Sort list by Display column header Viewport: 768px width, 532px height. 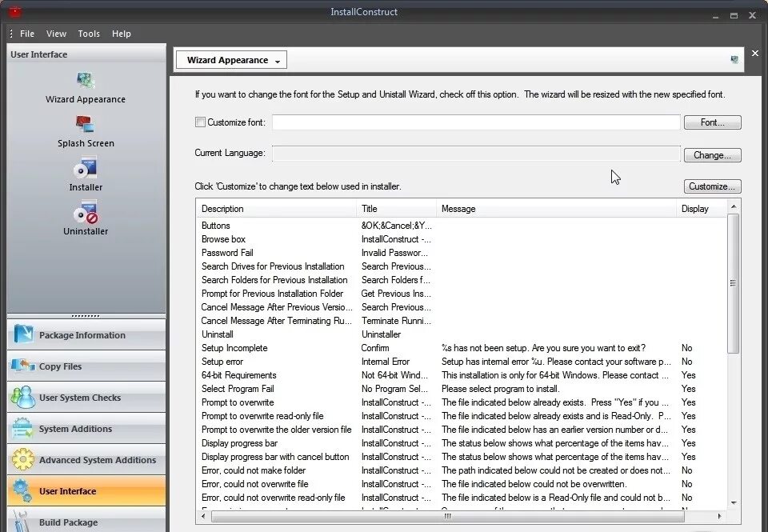pyautogui.click(x=702, y=209)
